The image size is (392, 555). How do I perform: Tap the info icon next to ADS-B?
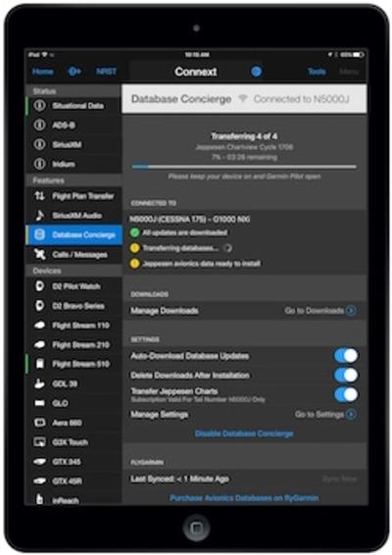39,125
